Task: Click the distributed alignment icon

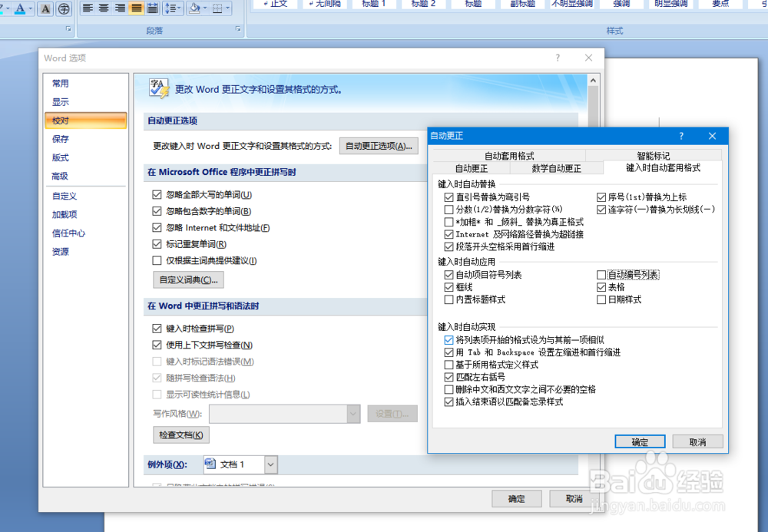Action: 152,8
